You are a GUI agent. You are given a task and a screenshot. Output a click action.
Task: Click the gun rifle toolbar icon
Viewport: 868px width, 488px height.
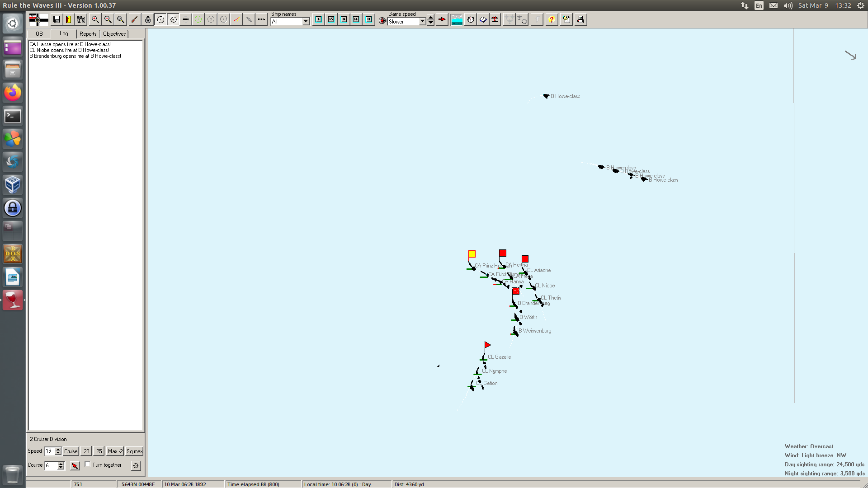click(134, 19)
